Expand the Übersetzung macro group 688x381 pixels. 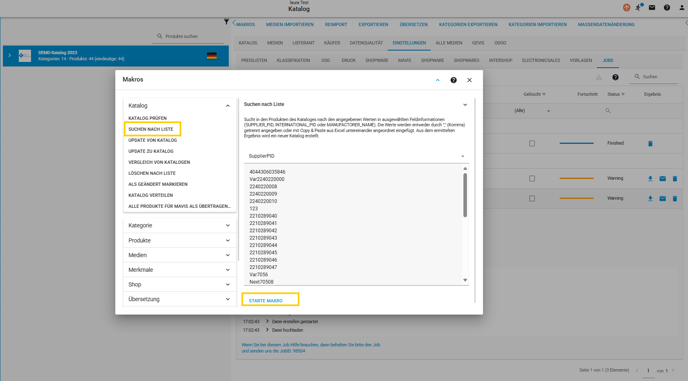coord(227,299)
